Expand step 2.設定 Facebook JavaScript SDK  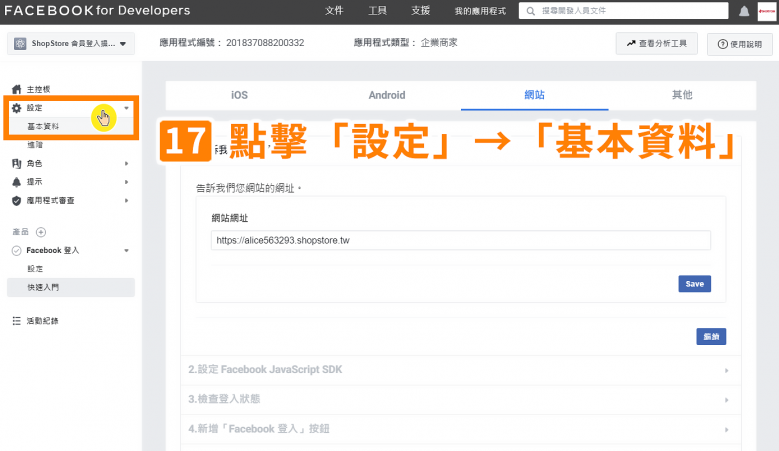[x=461, y=370]
